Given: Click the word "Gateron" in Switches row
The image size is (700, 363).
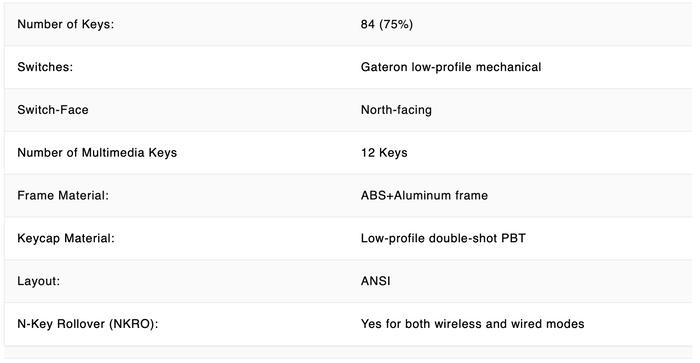Looking at the screenshot, I should tap(384, 67).
